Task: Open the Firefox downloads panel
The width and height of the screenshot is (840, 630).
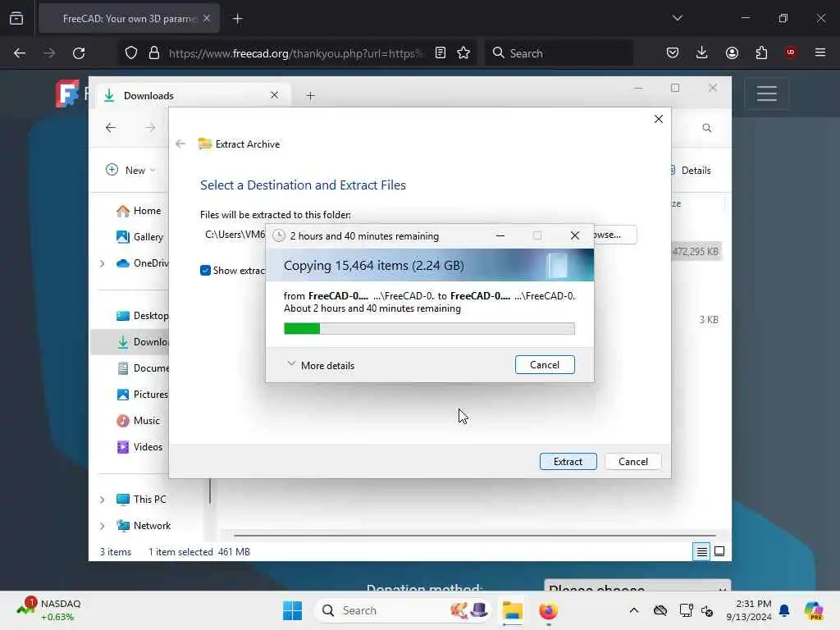Action: coord(702,53)
